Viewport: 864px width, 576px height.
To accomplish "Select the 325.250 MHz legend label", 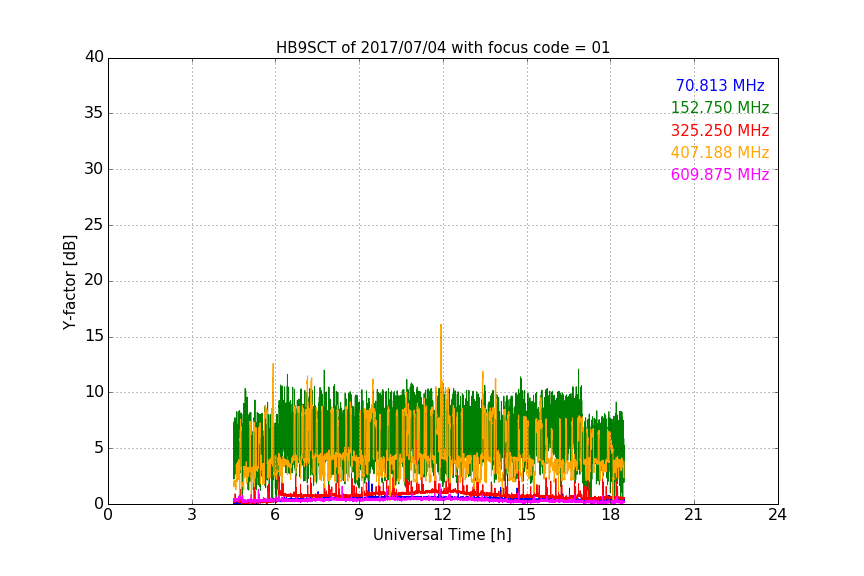I will 720,131.
